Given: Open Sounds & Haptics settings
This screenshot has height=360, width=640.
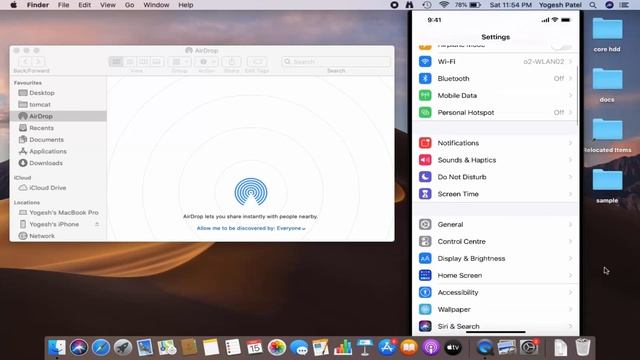Looking at the screenshot, I should click(496, 160).
